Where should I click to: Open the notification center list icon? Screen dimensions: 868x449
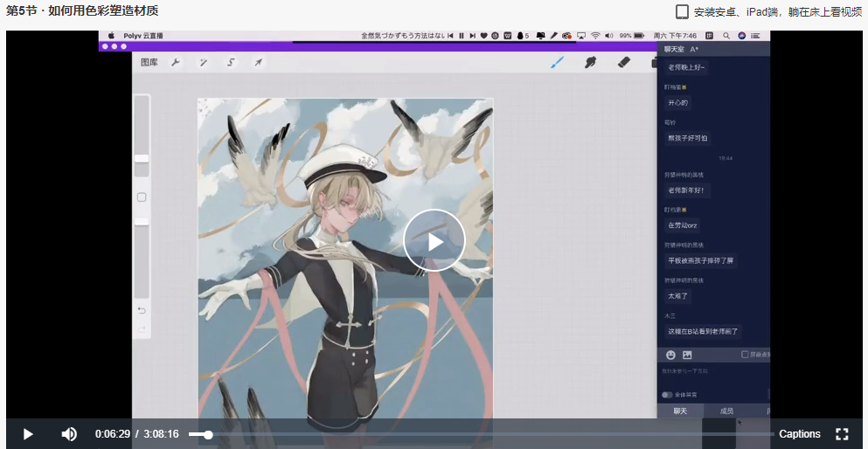click(755, 36)
